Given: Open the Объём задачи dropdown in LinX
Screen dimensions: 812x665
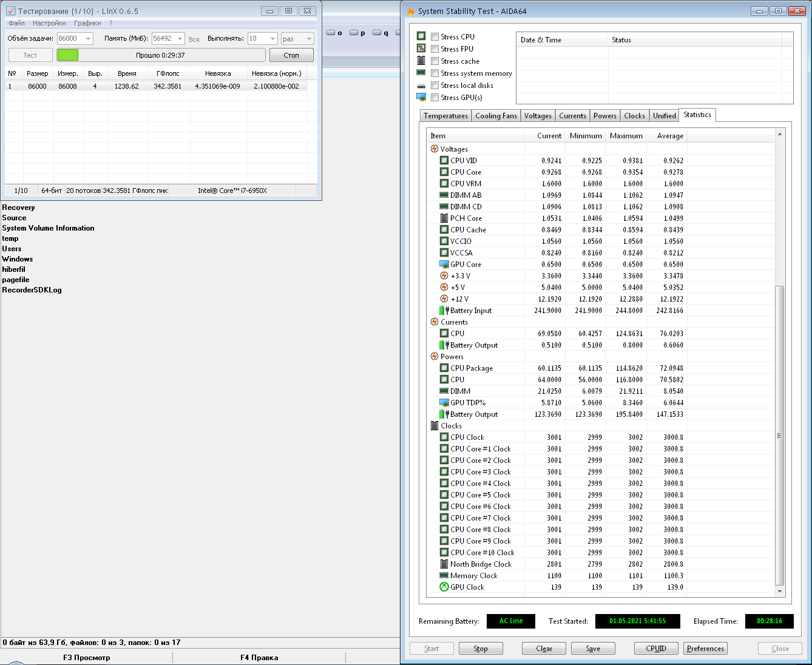Looking at the screenshot, I should 89,38.
